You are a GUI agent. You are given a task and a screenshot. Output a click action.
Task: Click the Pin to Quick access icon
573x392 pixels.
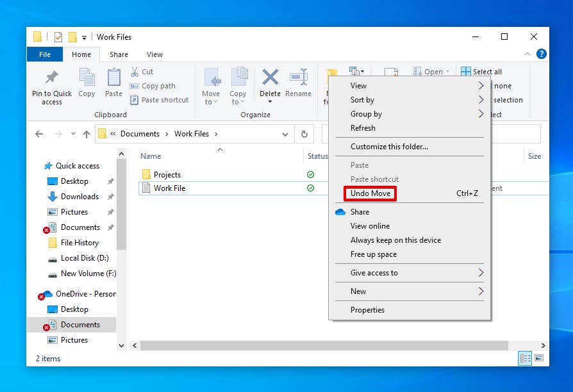pos(51,78)
